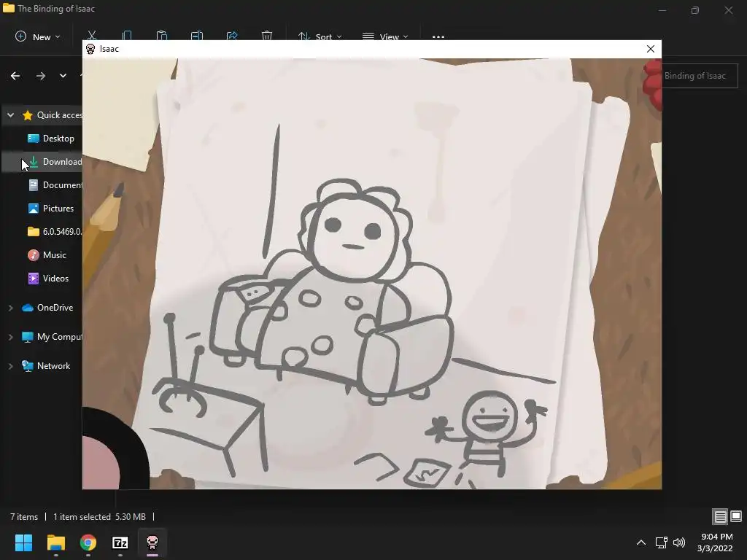747x560 pixels.
Task: Collapse the Quick access tree node
Action: click(10, 115)
